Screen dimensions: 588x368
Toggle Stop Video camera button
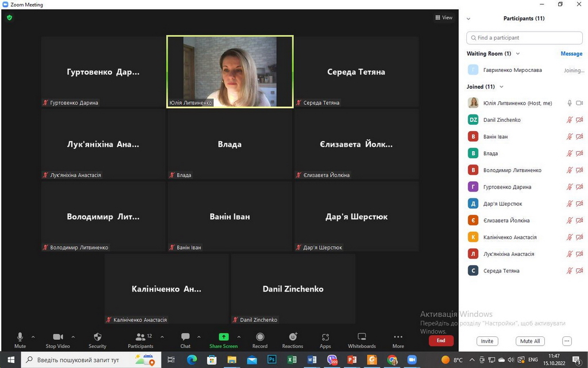[x=58, y=338]
